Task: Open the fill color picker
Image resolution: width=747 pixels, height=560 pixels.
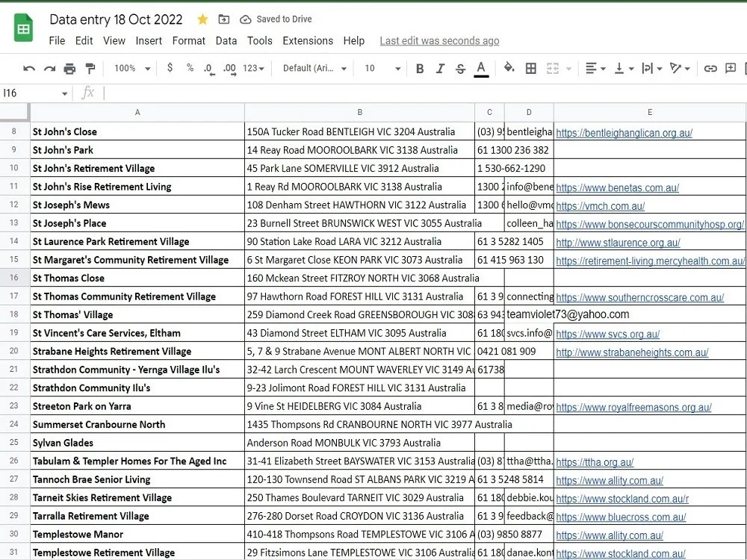Action: [x=509, y=68]
